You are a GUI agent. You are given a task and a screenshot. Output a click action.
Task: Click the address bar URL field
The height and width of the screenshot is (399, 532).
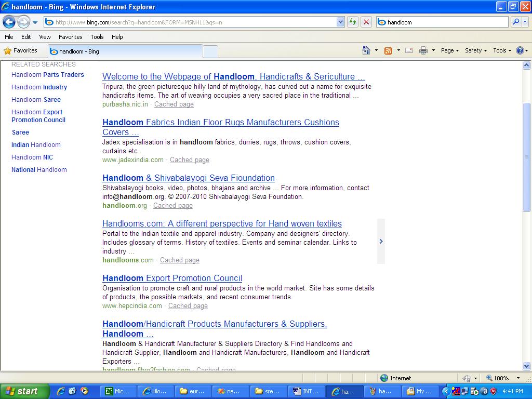(x=195, y=22)
